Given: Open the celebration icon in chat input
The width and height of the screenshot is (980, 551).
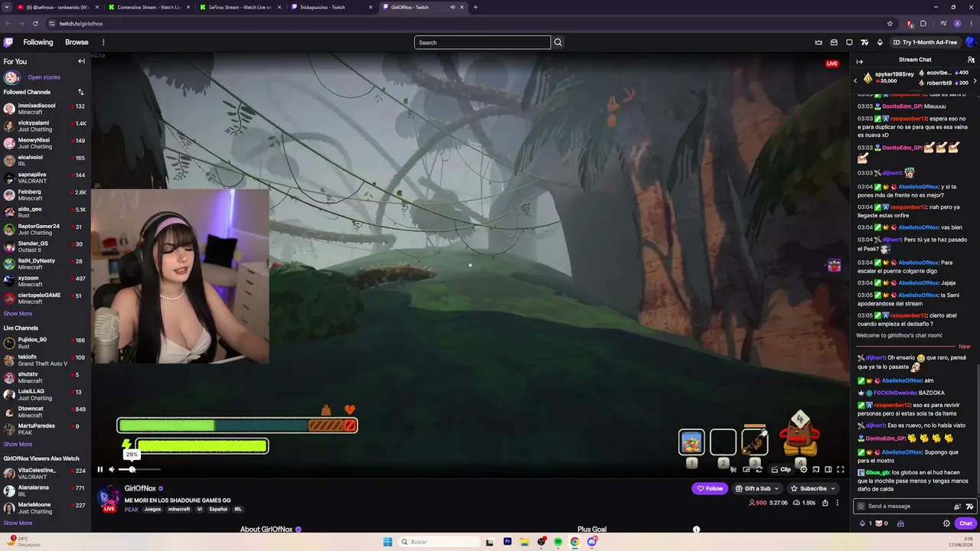Looking at the screenshot, I should click(957, 506).
